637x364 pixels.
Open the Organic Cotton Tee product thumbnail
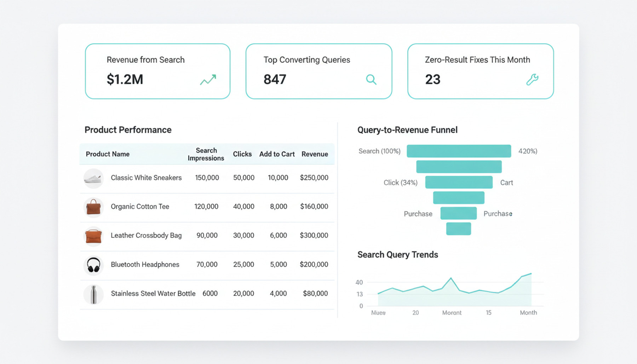[93, 207]
